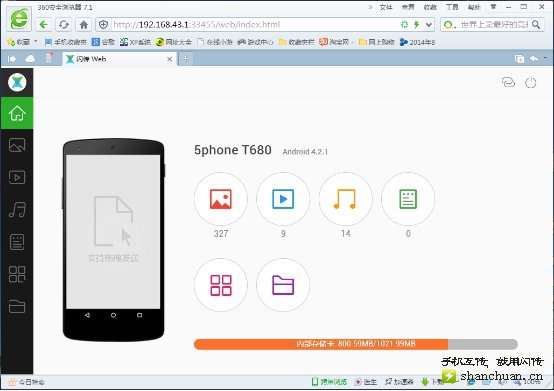Open Pictures from the sidebar
This screenshot has width=554, height=391.
pyautogui.click(x=17, y=145)
